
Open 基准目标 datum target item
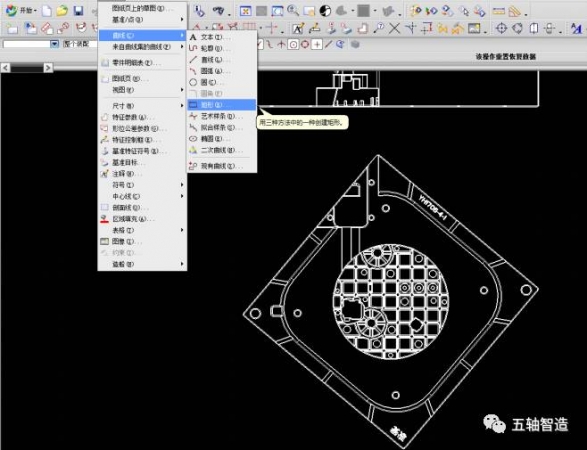[x=142, y=162]
